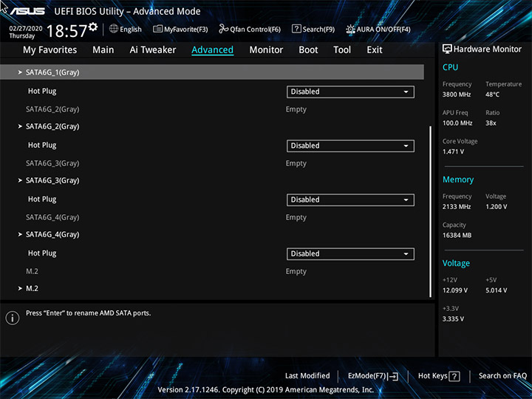Image resolution: width=532 pixels, height=399 pixels.
Task: Click the AURA light bulb icon
Action: 350,29
